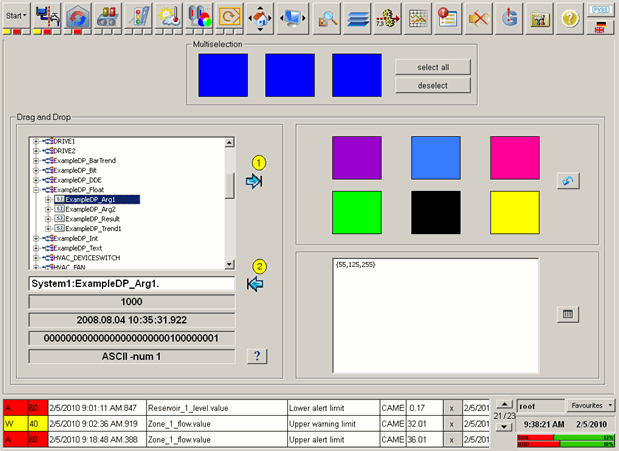The image size is (619, 451).
Task: Select ExampleDP_Result in the tree
Action: 92,218
